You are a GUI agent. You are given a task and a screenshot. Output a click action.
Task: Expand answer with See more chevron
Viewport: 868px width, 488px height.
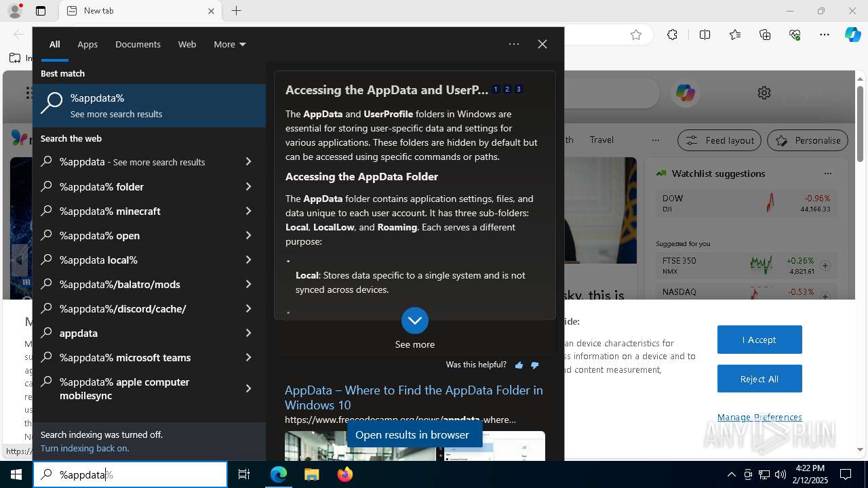point(415,321)
